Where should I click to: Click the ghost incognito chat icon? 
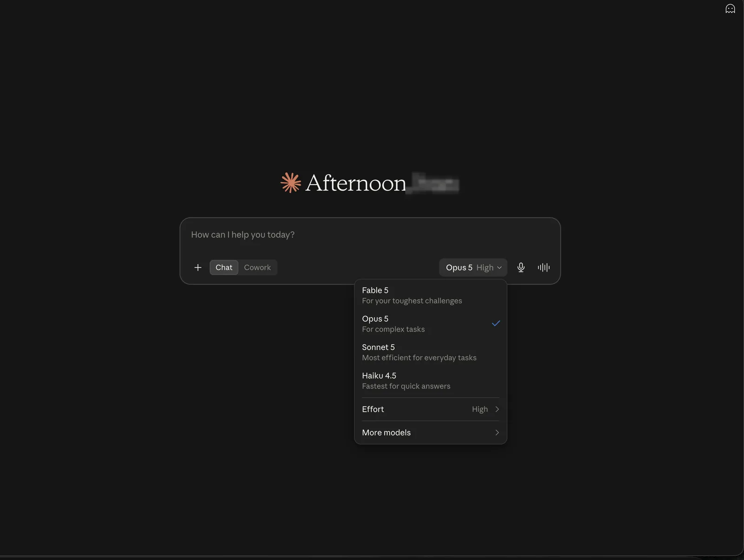(x=730, y=9)
